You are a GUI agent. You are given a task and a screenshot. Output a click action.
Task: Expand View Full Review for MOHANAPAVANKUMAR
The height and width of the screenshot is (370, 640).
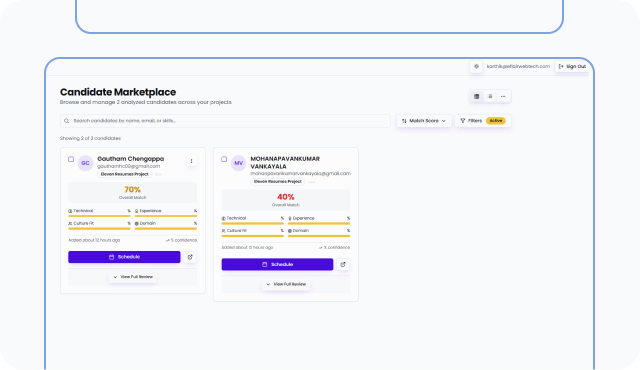click(x=286, y=284)
